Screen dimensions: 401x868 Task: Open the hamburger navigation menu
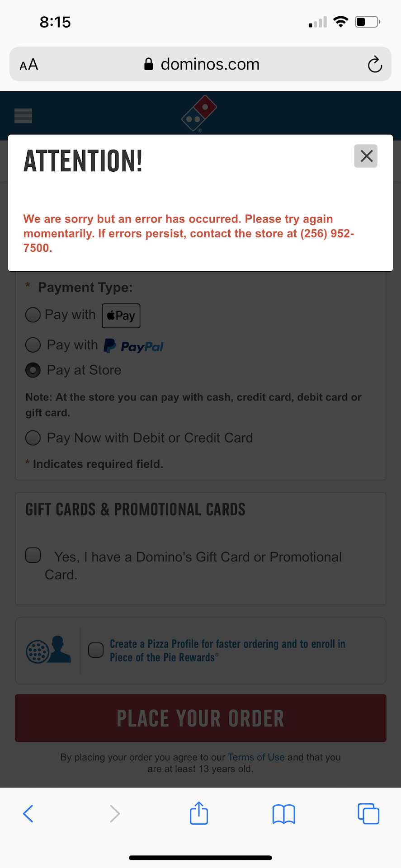(x=23, y=116)
